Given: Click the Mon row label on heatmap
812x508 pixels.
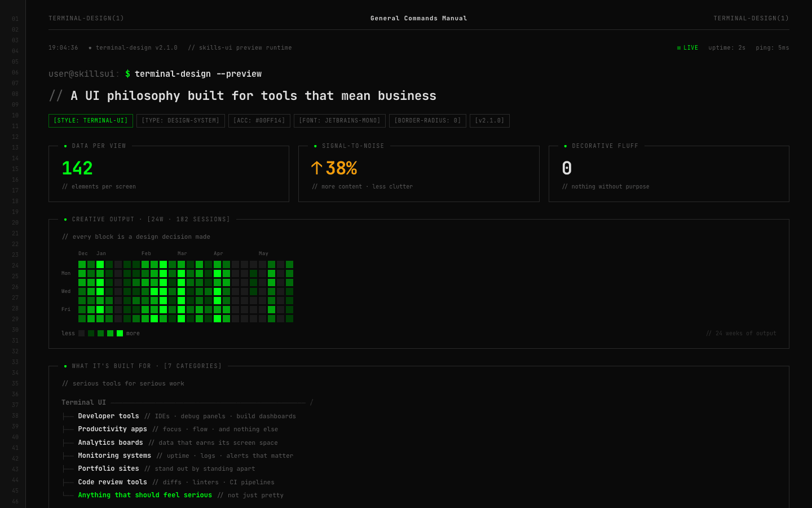Looking at the screenshot, I should coord(66,273).
